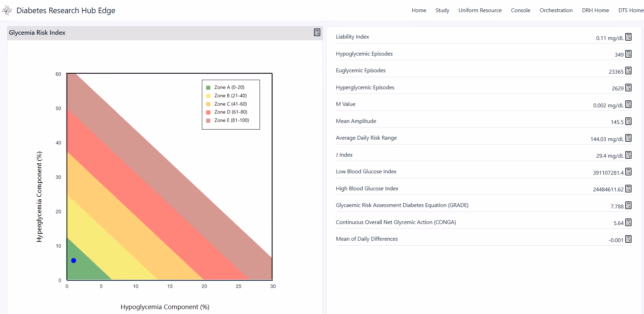The width and height of the screenshot is (644, 314).
Task: Click the Low Blood Glucose Index label
Action: 366,172
